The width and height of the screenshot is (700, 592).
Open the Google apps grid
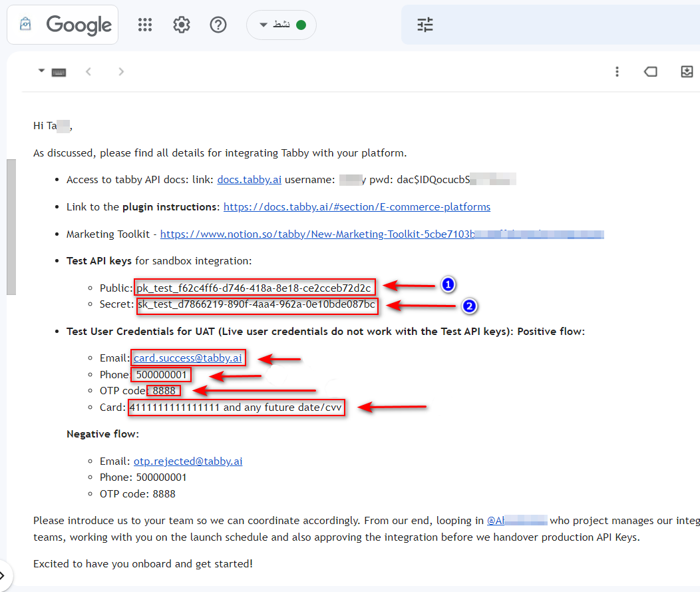pyautogui.click(x=145, y=25)
